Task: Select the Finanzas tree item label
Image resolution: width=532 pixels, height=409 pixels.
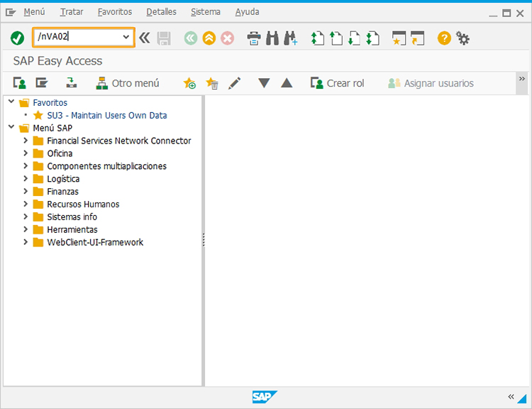Action: [x=62, y=192]
